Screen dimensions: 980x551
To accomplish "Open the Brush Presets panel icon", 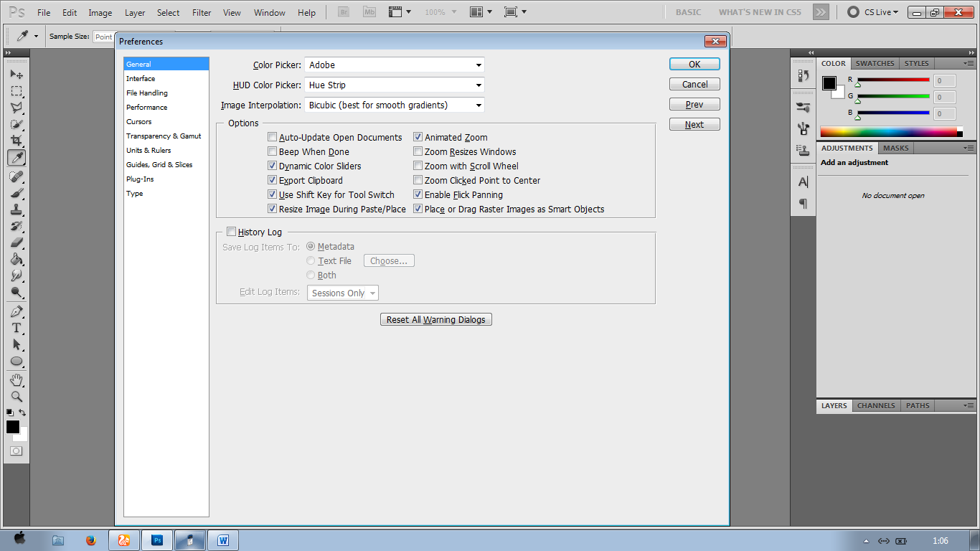I will coord(803,129).
